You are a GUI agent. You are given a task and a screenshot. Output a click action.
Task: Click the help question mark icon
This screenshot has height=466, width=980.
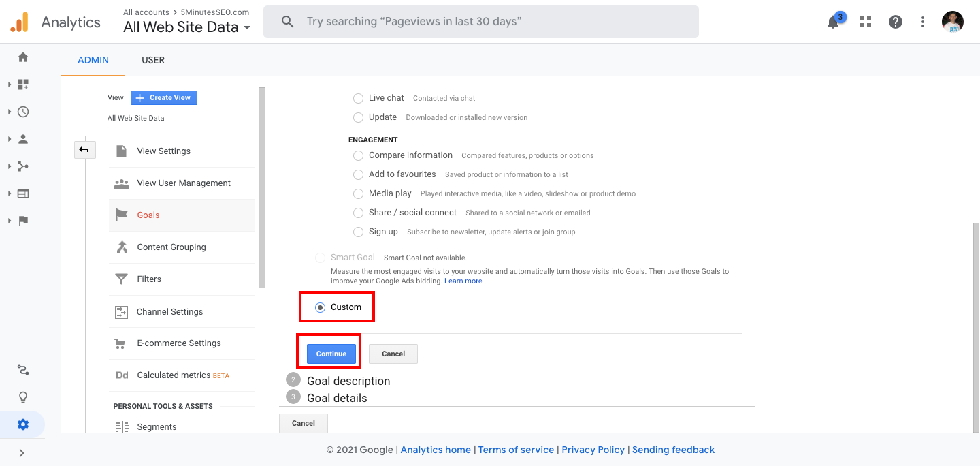point(896,22)
